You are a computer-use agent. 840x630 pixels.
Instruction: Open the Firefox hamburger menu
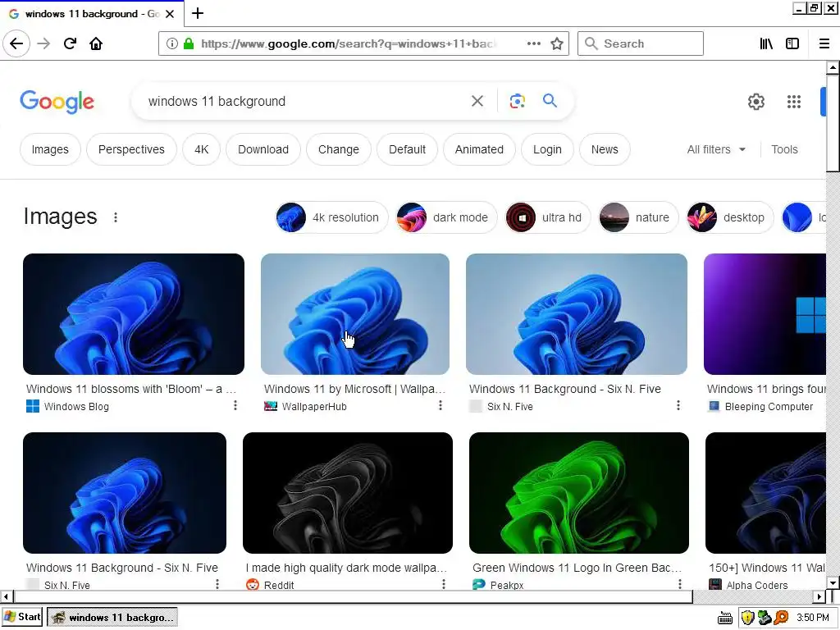(x=824, y=43)
